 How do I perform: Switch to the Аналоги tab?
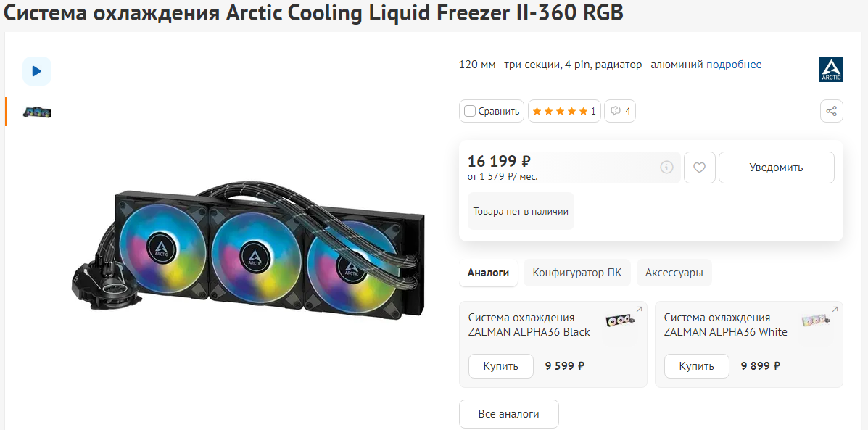tap(488, 273)
